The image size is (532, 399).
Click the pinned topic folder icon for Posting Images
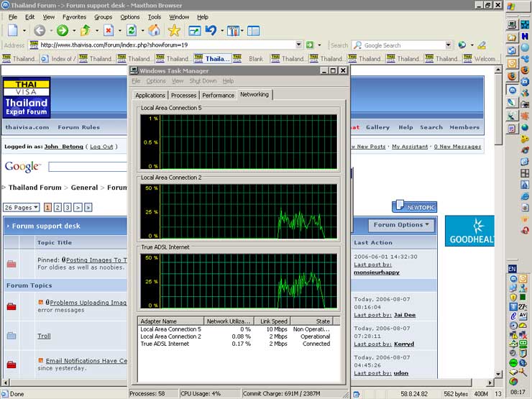point(12,264)
